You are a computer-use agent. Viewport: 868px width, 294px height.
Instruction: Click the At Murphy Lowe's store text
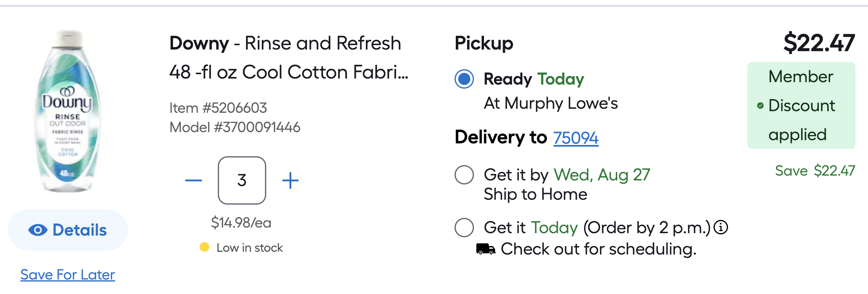point(551,104)
